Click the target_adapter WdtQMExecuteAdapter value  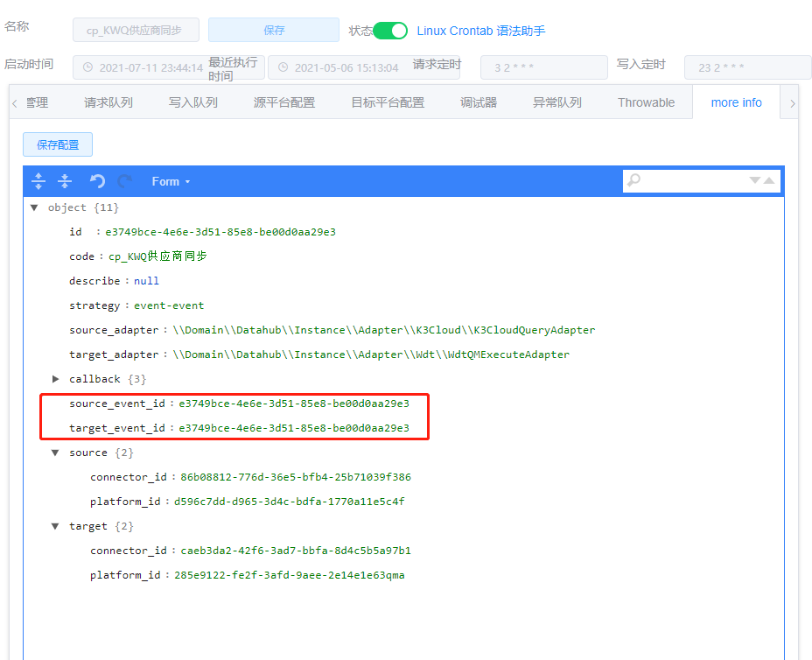371,355
